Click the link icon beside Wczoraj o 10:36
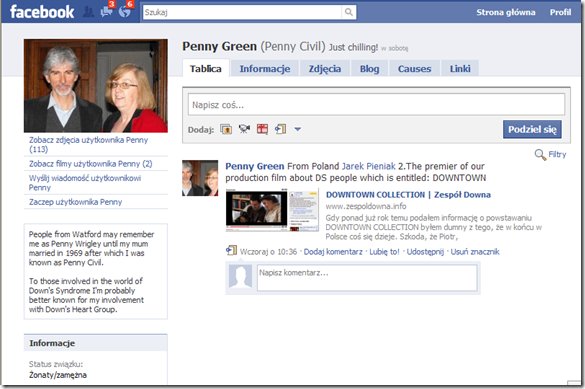 pyautogui.click(x=231, y=251)
